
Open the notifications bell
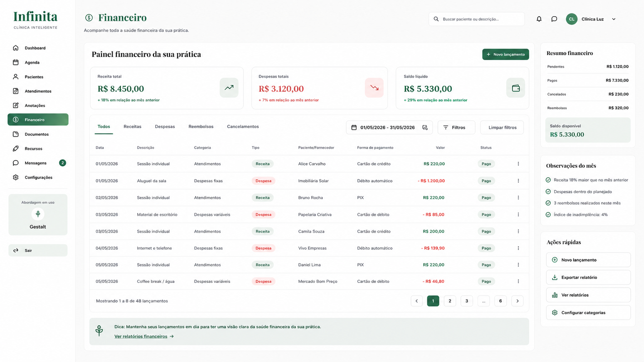click(x=539, y=19)
